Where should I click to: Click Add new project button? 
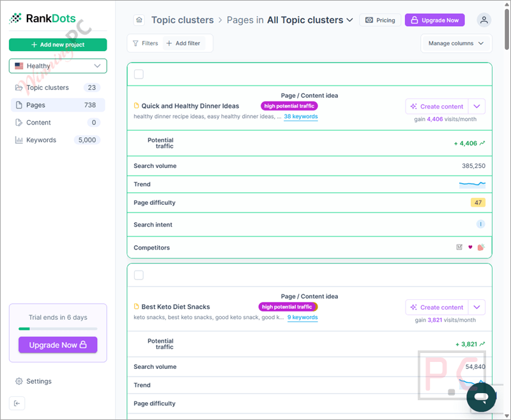[x=58, y=45]
